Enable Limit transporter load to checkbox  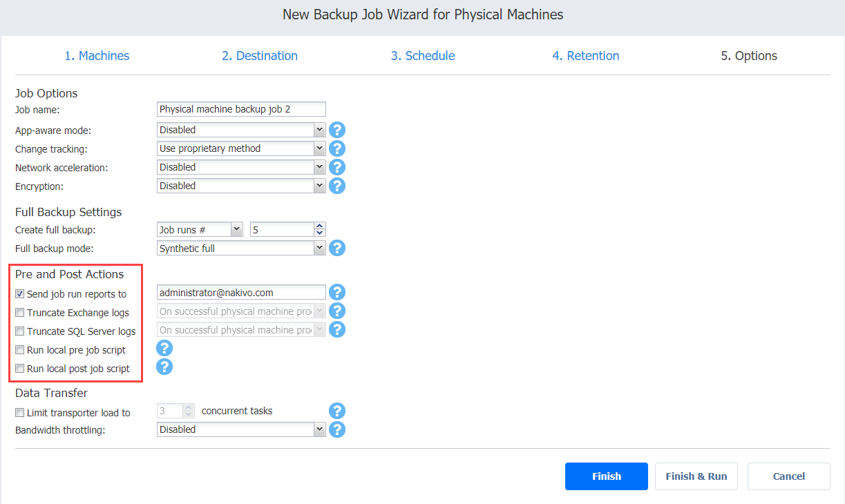[x=20, y=413]
